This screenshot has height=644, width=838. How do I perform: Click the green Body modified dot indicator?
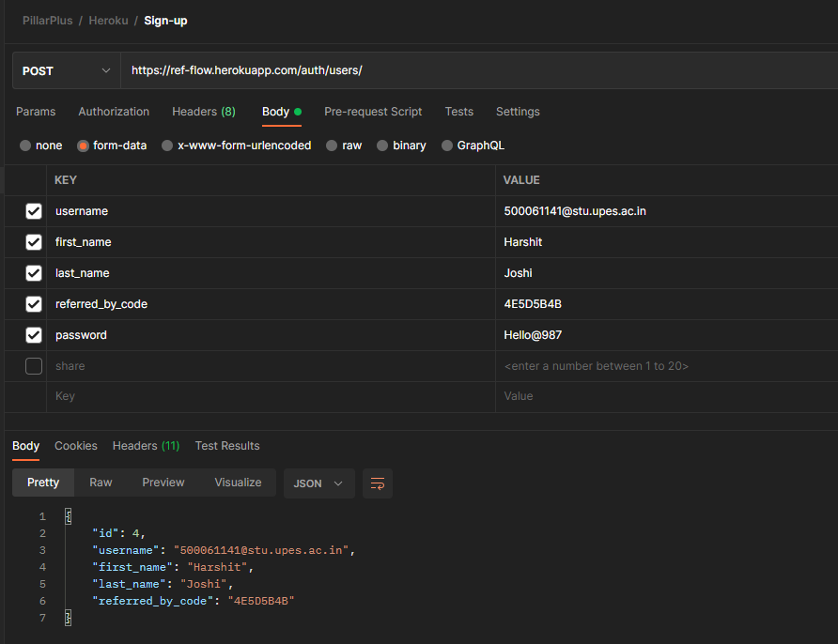click(298, 112)
